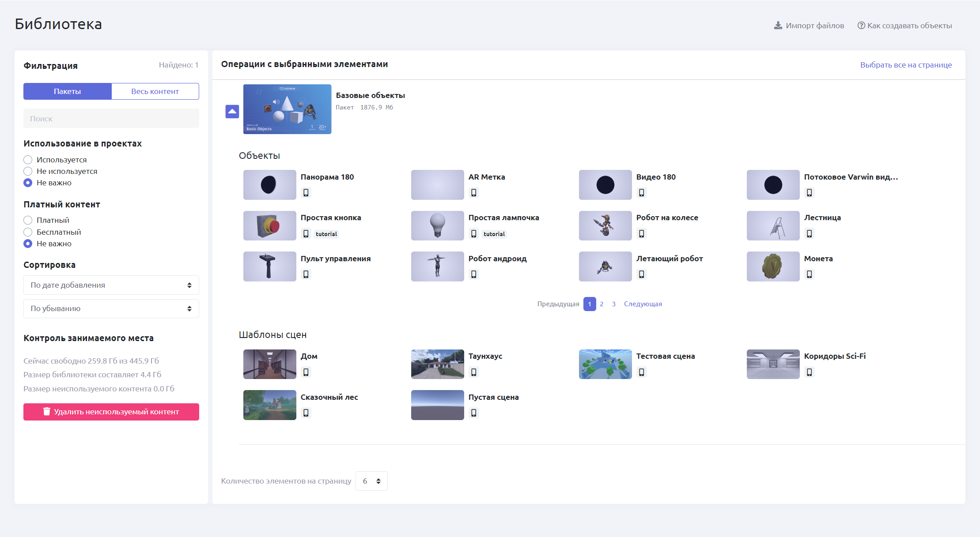Click the mobile icon under Монета
This screenshot has height=537, width=980.
[x=809, y=274]
